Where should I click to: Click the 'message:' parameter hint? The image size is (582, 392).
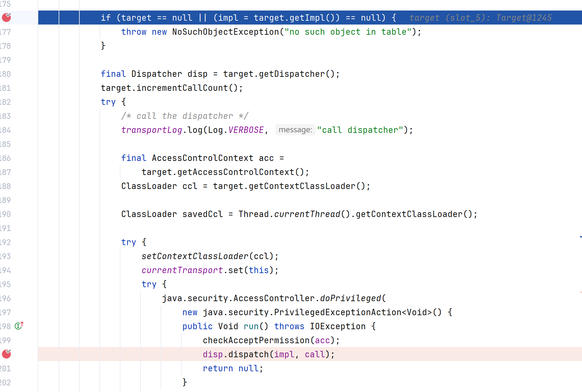coord(295,130)
